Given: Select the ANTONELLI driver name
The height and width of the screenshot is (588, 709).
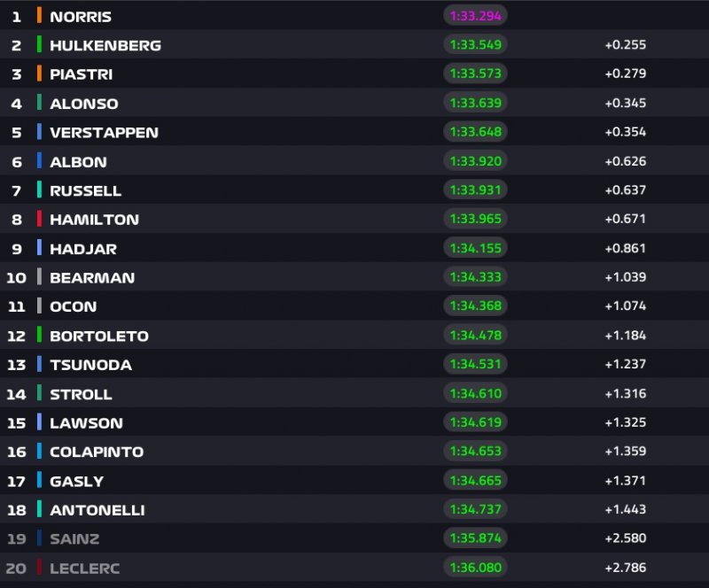Looking at the screenshot, I should [97, 510].
